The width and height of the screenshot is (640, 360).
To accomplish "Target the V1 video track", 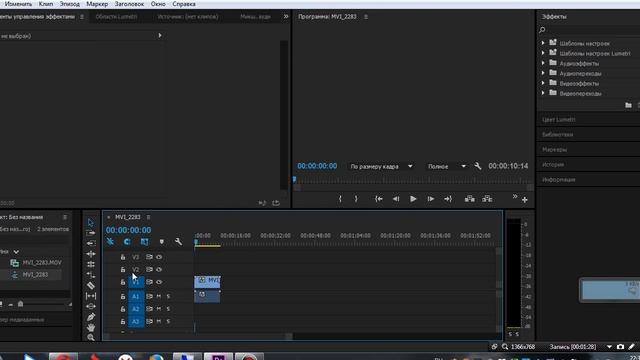I will click(x=136, y=282).
